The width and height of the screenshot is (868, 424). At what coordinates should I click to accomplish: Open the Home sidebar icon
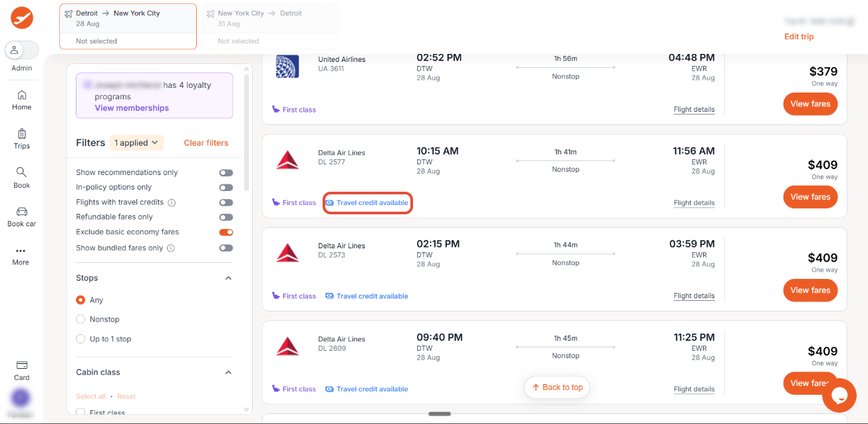22,95
